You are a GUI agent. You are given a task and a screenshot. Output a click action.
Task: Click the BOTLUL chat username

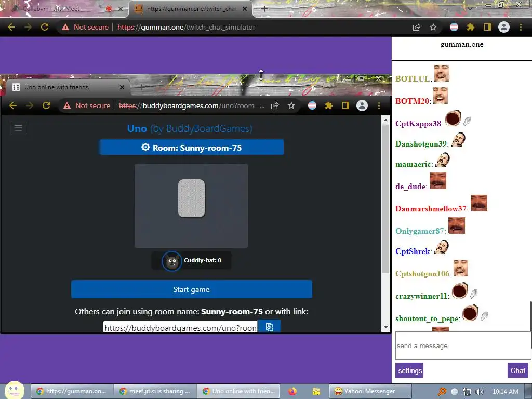click(413, 79)
